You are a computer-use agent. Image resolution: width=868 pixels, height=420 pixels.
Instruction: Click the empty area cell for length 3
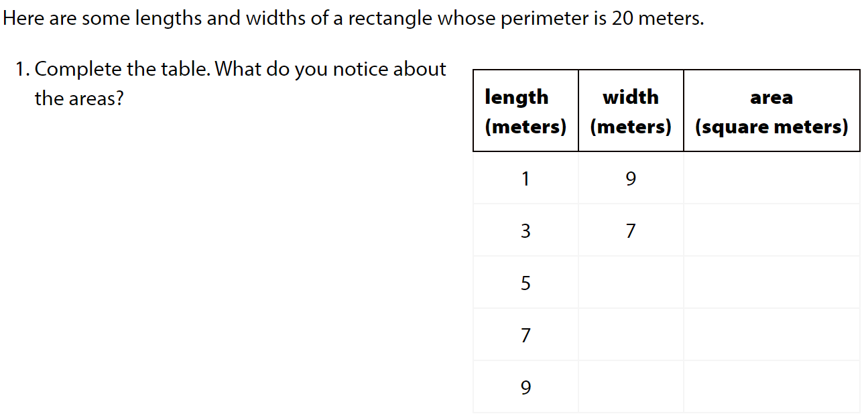(x=771, y=230)
